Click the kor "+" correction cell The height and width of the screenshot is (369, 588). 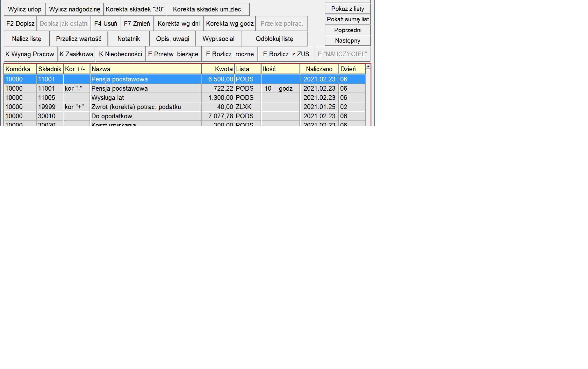[76, 107]
